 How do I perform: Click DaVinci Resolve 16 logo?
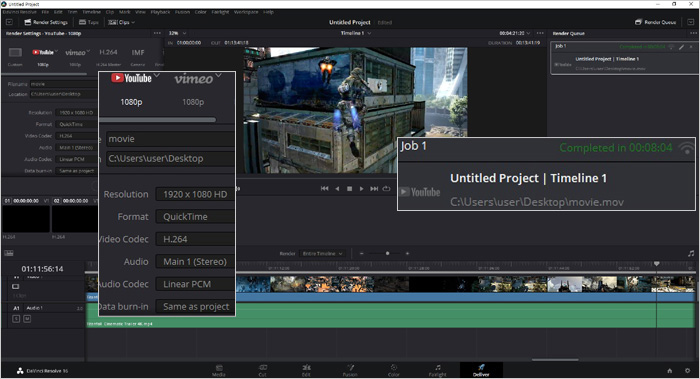pyautogui.click(x=20, y=371)
